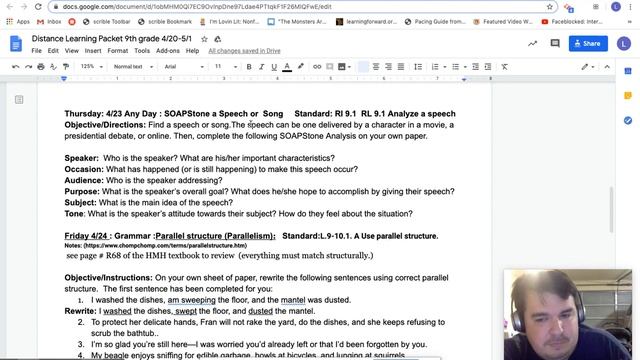
Task: Open the Tools menu
Action: (142, 51)
